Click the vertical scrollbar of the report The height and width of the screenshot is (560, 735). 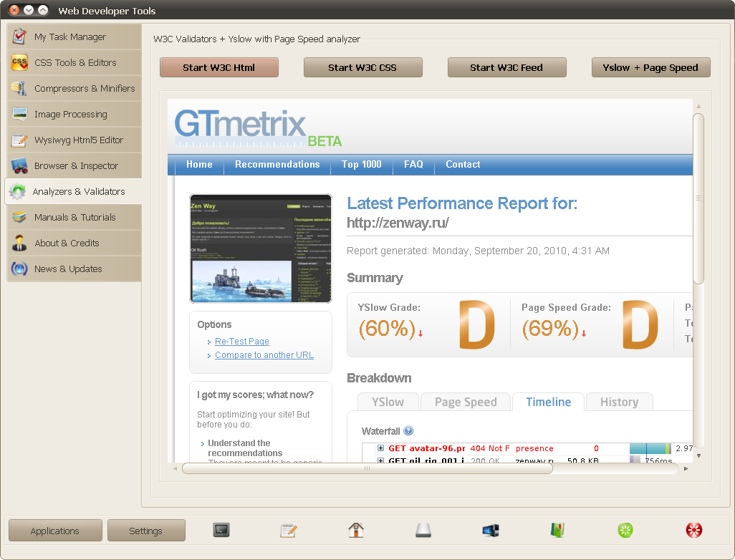[698, 198]
